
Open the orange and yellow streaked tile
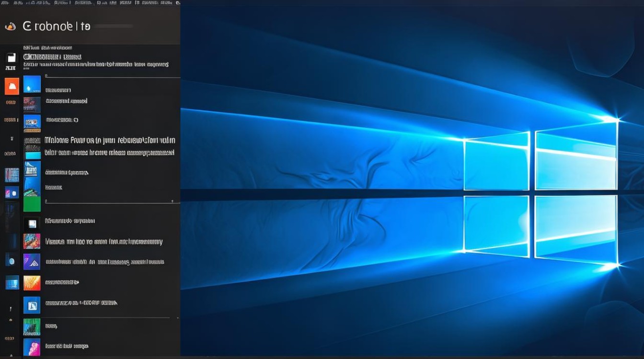(32, 283)
